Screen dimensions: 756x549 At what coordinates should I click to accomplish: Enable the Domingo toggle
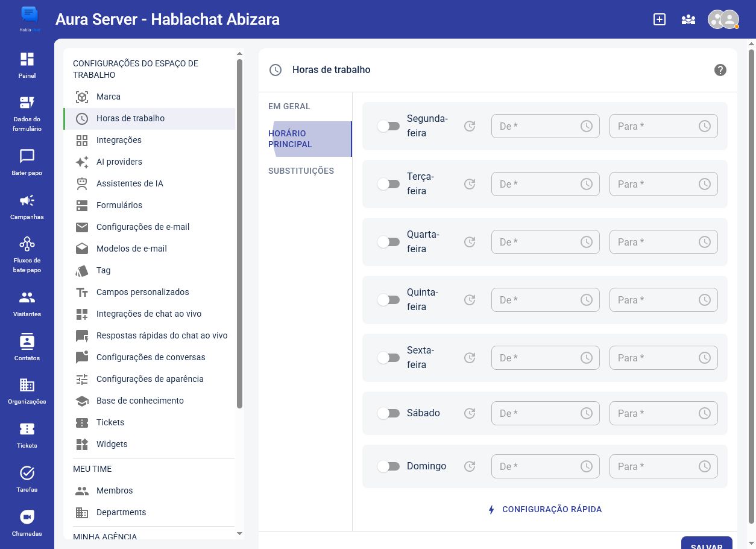pyautogui.click(x=388, y=466)
